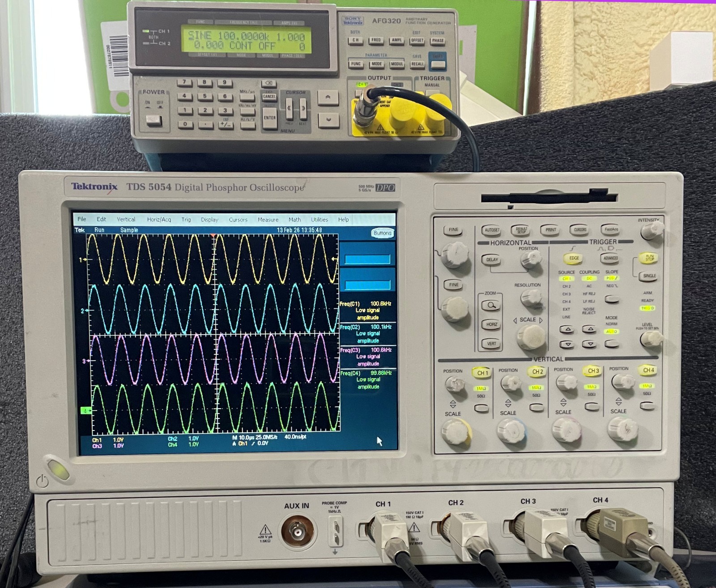The height and width of the screenshot is (588, 716).
Task: Push the lower FINE button
Action: tap(454, 285)
